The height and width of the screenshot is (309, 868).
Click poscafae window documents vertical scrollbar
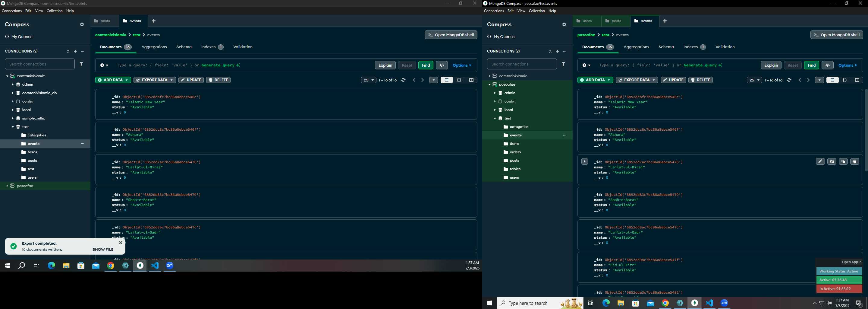coord(866,130)
